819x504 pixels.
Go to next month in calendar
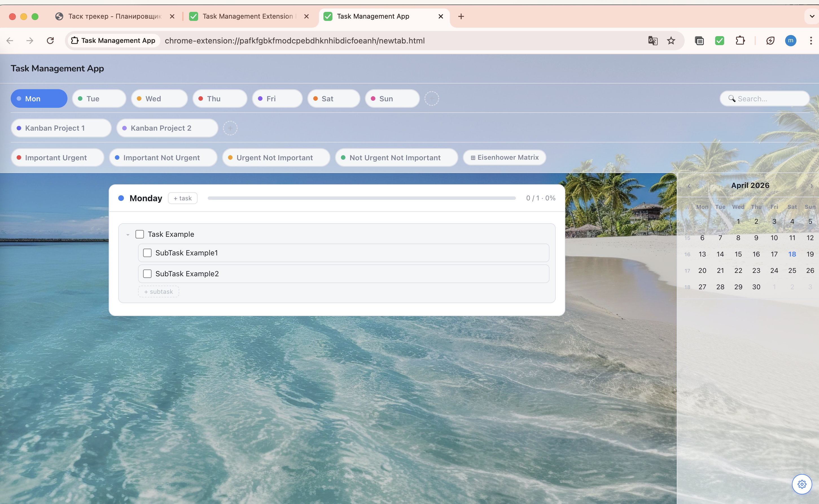tap(811, 186)
